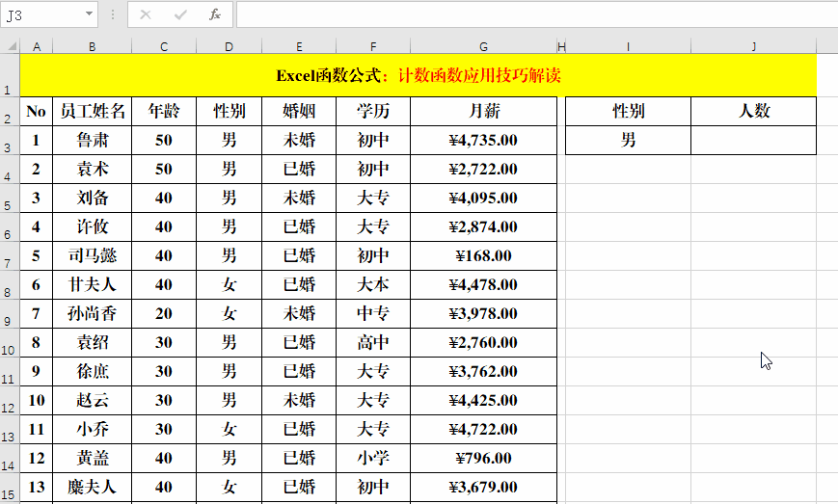Screen dimensions: 838x504
Task: Click the Enter checkmark icon in formula bar
Action: [x=180, y=14]
